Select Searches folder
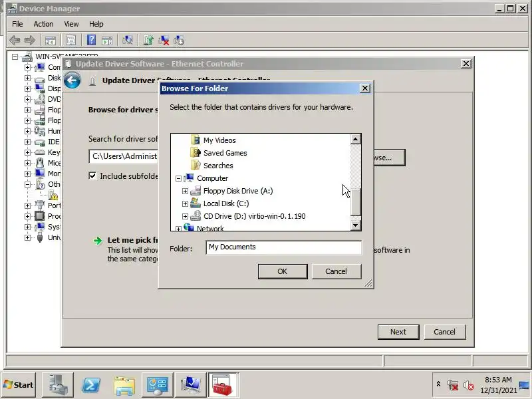Image resolution: width=532 pixels, height=399 pixels. click(218, 166)
